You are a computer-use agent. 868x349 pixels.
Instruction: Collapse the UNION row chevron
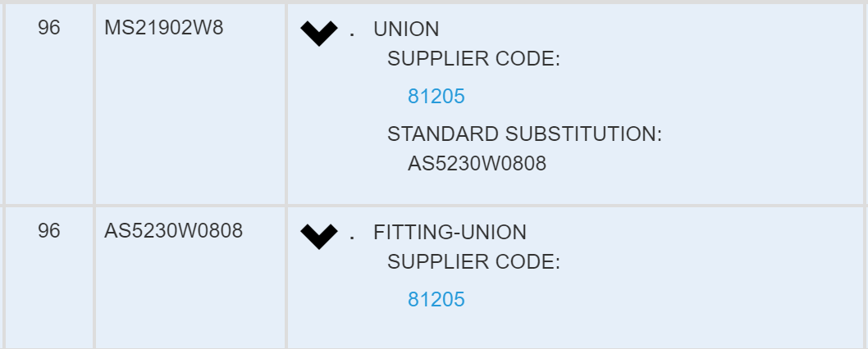[319, 34]
